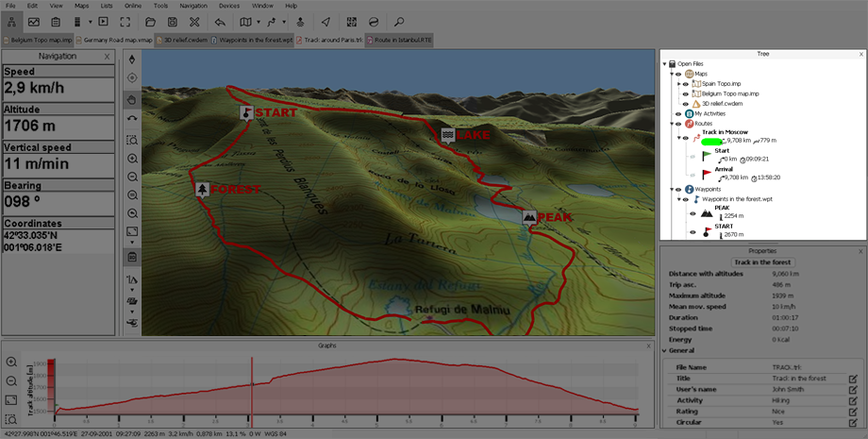Open the map toolbar dropdown arrow

(x=259, y=21)
